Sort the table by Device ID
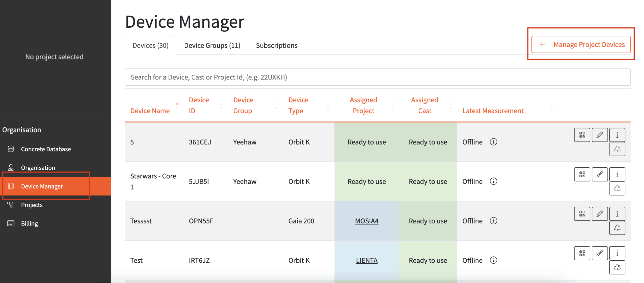The height and width of the screenshot is (283, 644). click(x=221, y=106)
